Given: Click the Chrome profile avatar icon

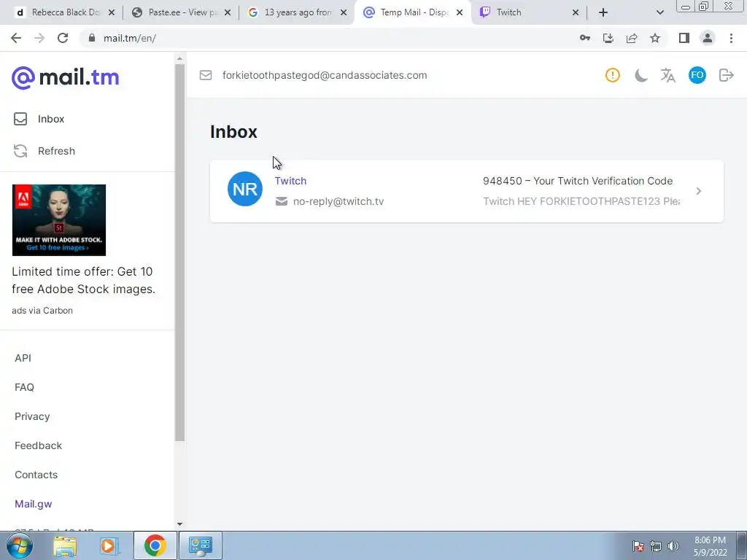Looking at the screenshot, I should click(708, 38).
